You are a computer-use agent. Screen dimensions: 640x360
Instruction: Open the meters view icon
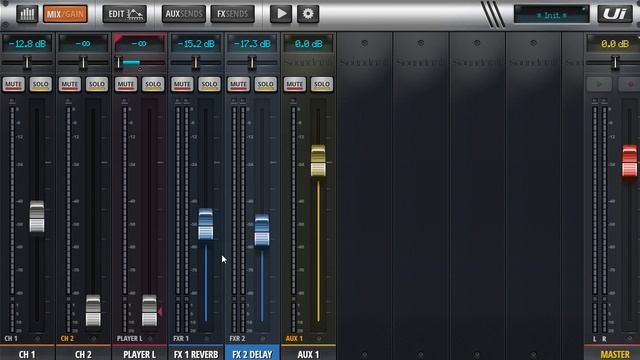27,14
